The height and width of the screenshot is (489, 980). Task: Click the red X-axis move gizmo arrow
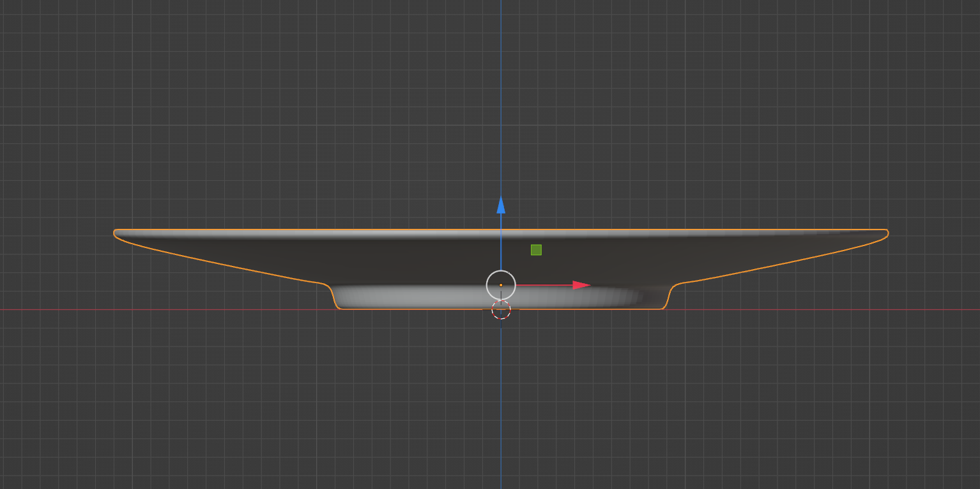click(581, 285)
